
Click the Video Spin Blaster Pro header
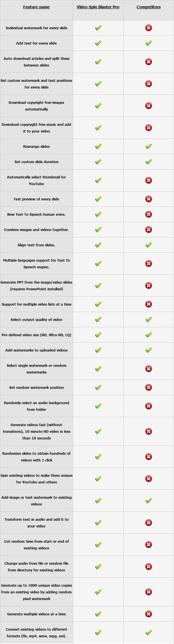[98, 7]
